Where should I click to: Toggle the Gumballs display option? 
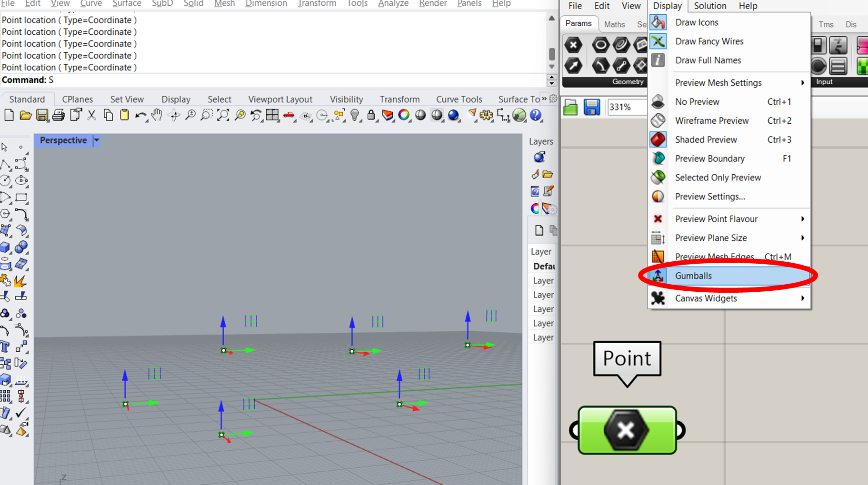(729, 276)
